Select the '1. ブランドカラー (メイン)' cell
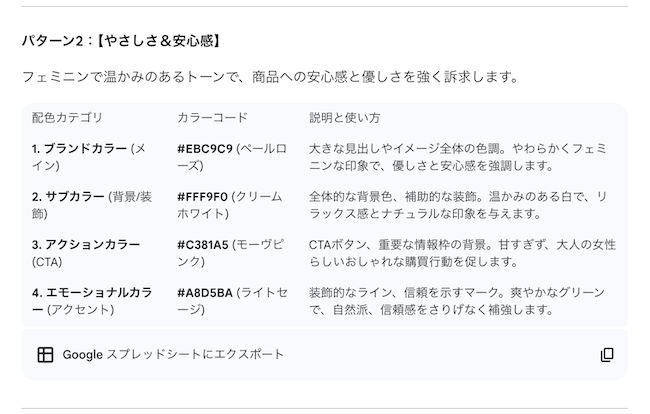 click(x=90, y=157)
